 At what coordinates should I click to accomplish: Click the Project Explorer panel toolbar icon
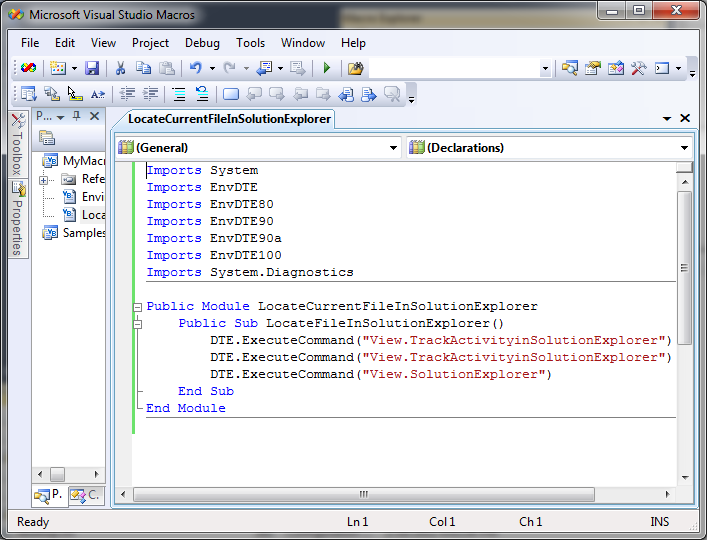point(47,138)
